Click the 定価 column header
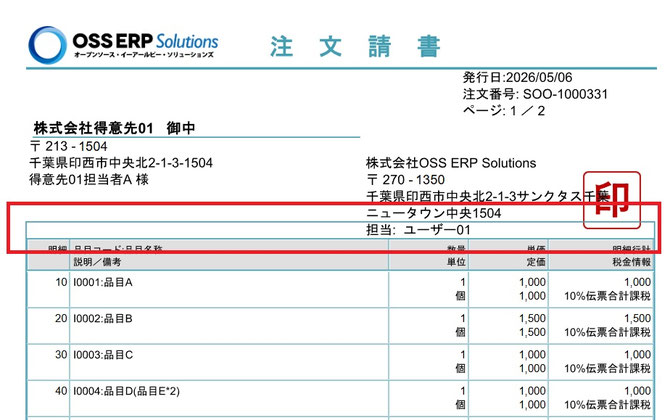Viewport: 670px width, 420px height. click(x=536, y=262)
